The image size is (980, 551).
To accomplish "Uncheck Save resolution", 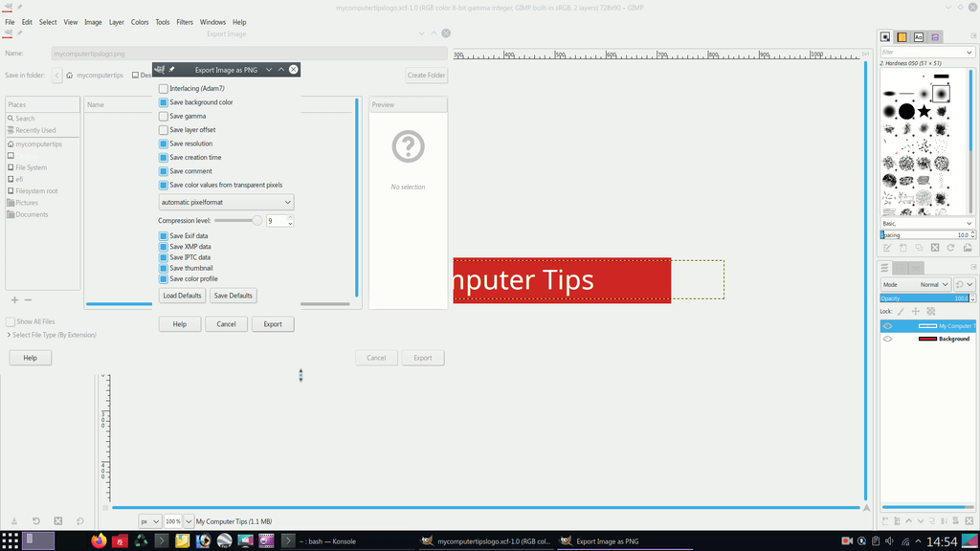I will (x=163, y=143).
